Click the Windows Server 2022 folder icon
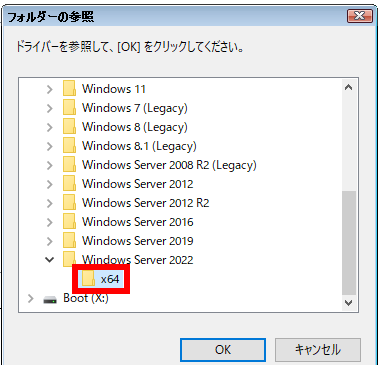The image size is (380, 365). click(x=69, y=259)
